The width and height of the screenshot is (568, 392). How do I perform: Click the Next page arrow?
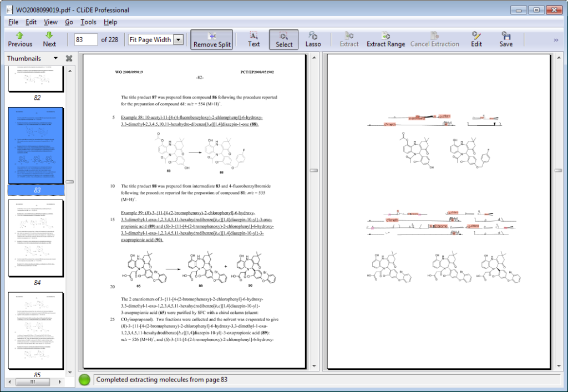49,39
